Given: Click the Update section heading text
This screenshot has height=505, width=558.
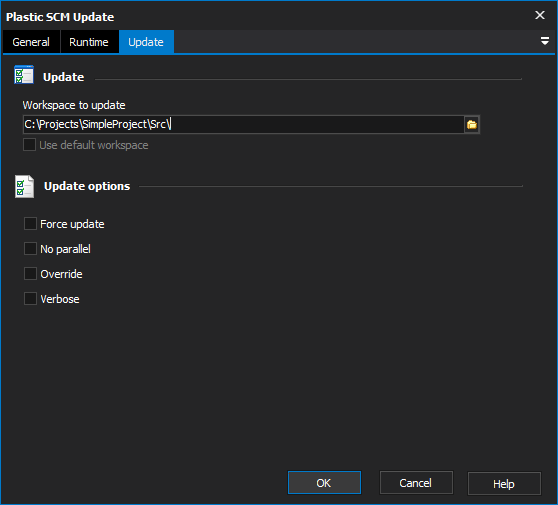Looking at the screenshot, I should pyautogui.click(x=64, y=77).
